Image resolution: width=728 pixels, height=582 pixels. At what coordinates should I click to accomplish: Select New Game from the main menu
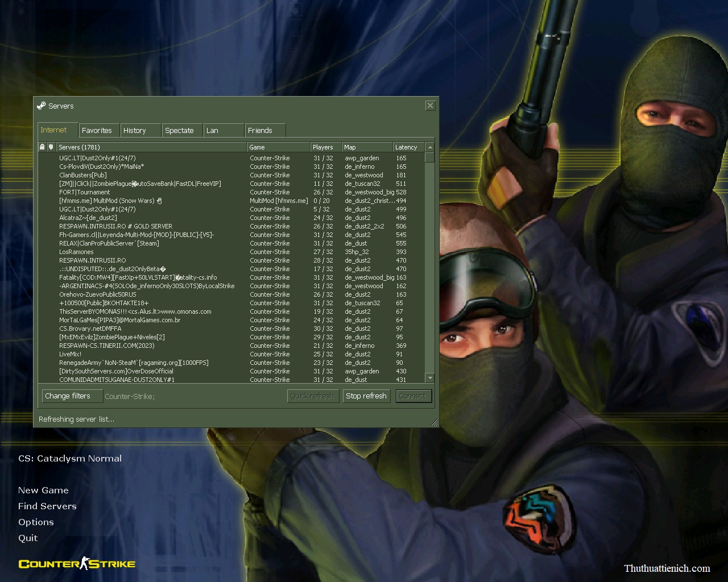pos(43,490)
